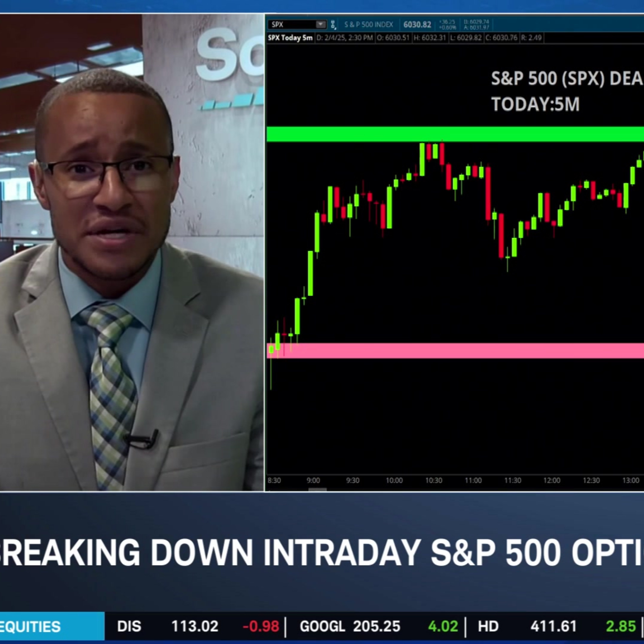Click the 9:00 time axis label

(x=313, y=480)
